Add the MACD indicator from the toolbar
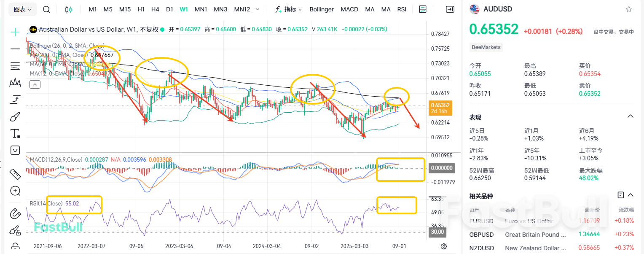 349,9
